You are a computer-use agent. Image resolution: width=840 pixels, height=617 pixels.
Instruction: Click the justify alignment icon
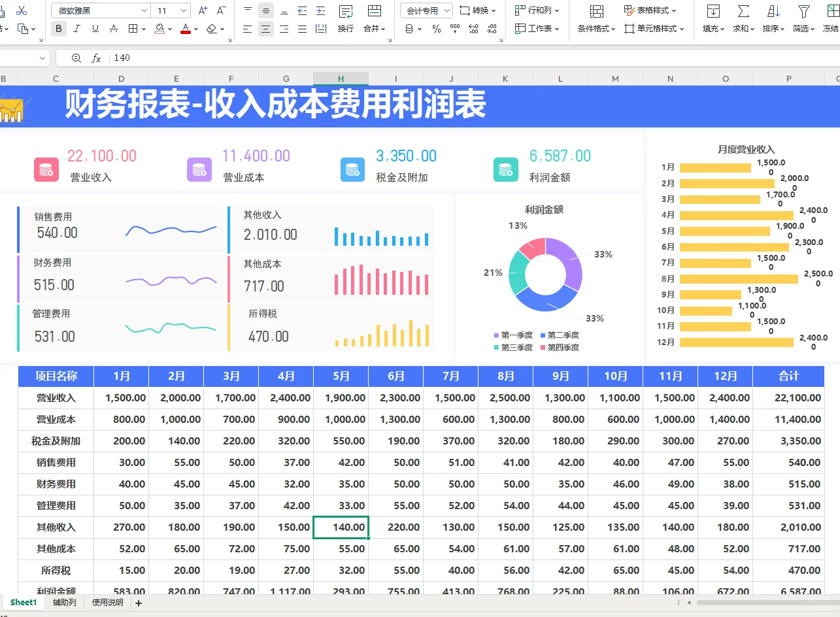point(302,29)
